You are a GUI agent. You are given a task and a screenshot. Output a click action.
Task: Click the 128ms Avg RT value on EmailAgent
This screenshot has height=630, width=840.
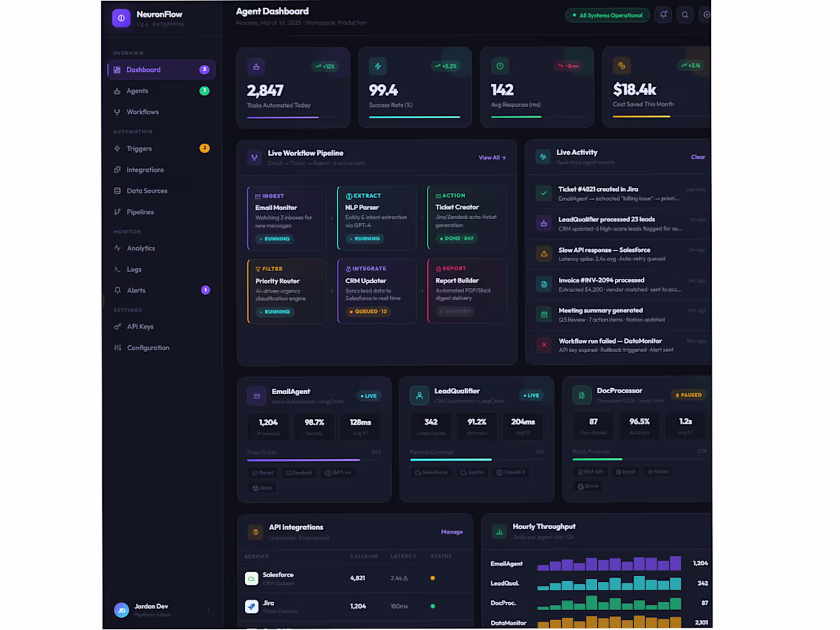coord(360,422)
